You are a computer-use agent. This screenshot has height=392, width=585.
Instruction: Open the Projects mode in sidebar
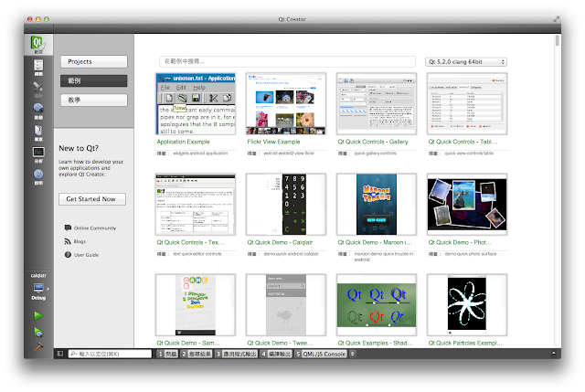pos(38,132)
